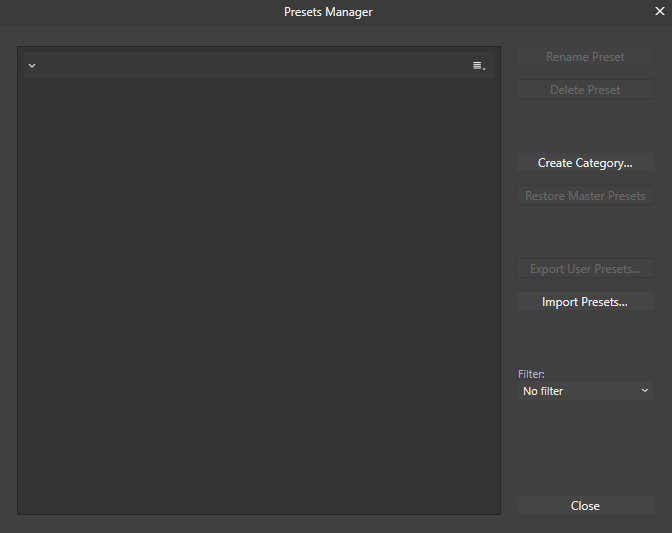Select Restore Master Presets
Screen dimensions: 672x533
(585, 196)
